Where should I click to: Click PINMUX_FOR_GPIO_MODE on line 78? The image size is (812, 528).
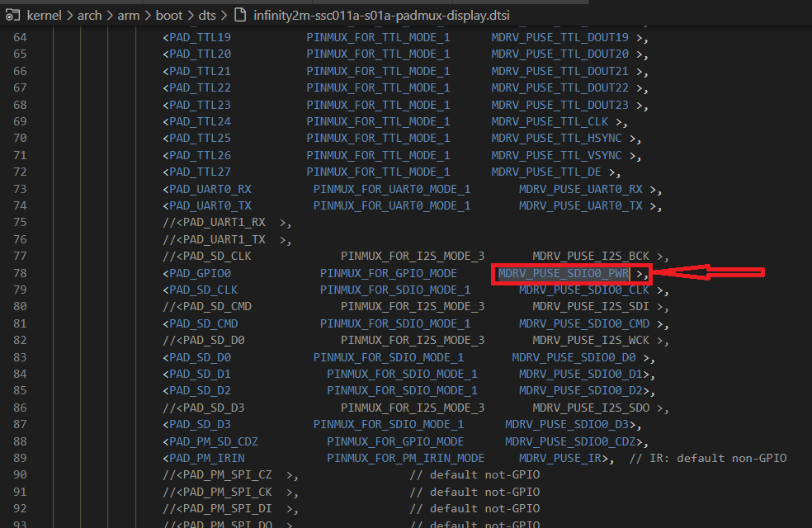pyautogui.click(x=388, y=273)
